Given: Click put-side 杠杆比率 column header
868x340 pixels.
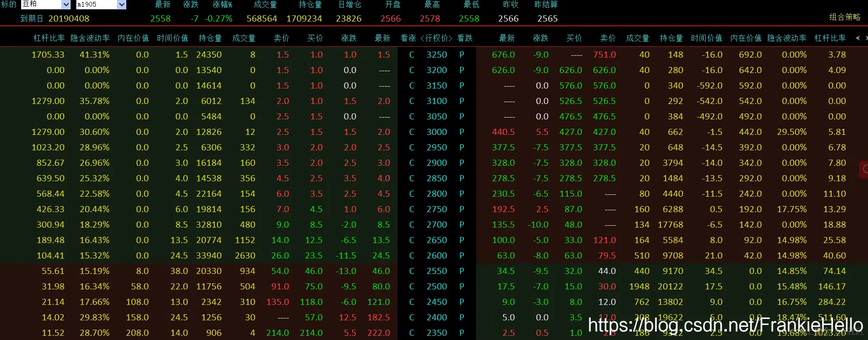Looking at the screenshot, I should (x=830, y=38).
